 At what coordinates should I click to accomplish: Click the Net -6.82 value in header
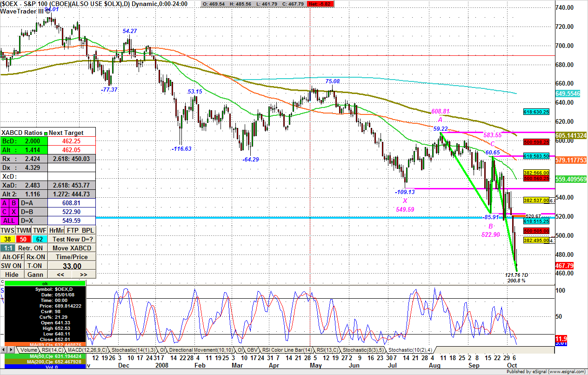320,4
